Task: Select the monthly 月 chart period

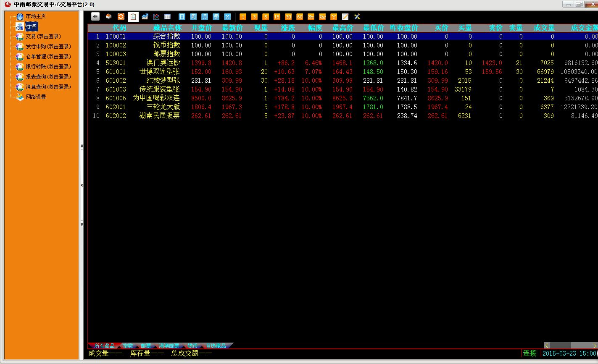Action: tap(205, 17)
